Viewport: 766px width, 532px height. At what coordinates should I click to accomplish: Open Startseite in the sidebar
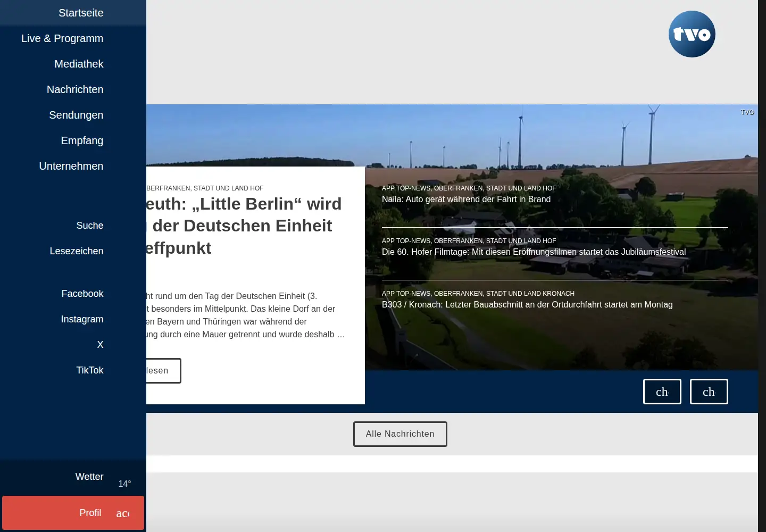(x=73, y=13)
